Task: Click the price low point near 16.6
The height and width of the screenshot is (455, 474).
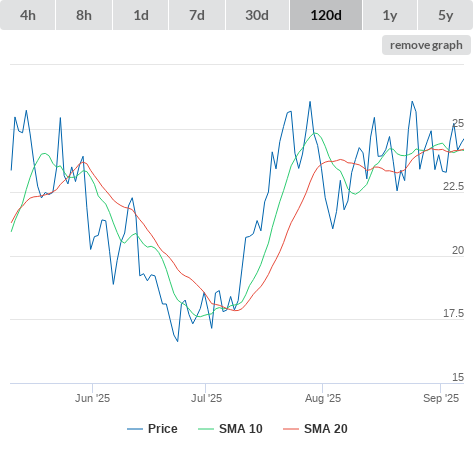Action: pyautogui.click(x=178, y=341)
